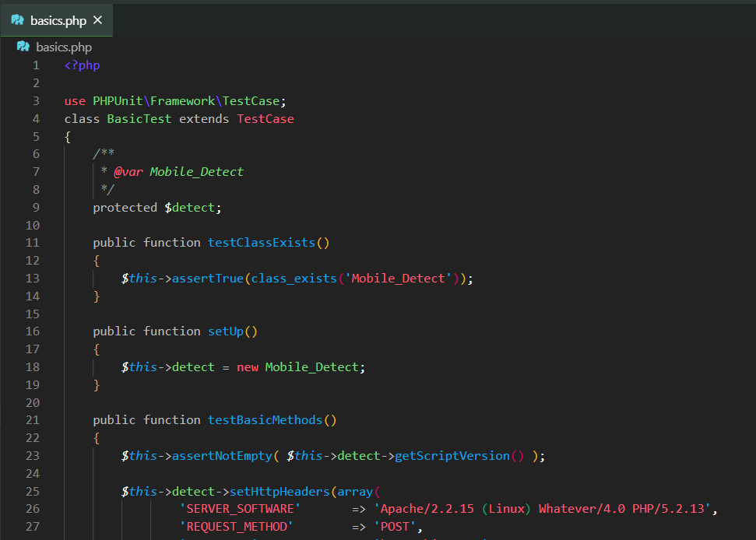756x540 pixels.
Task: Click the 'array' keyword on line 25
Action: tap(355, 491)
